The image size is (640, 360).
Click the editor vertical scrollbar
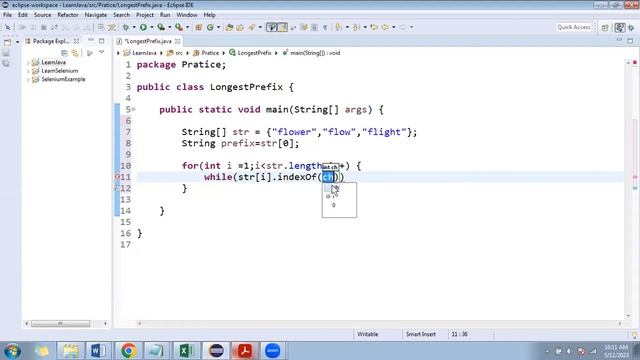(x=629, y=189)
